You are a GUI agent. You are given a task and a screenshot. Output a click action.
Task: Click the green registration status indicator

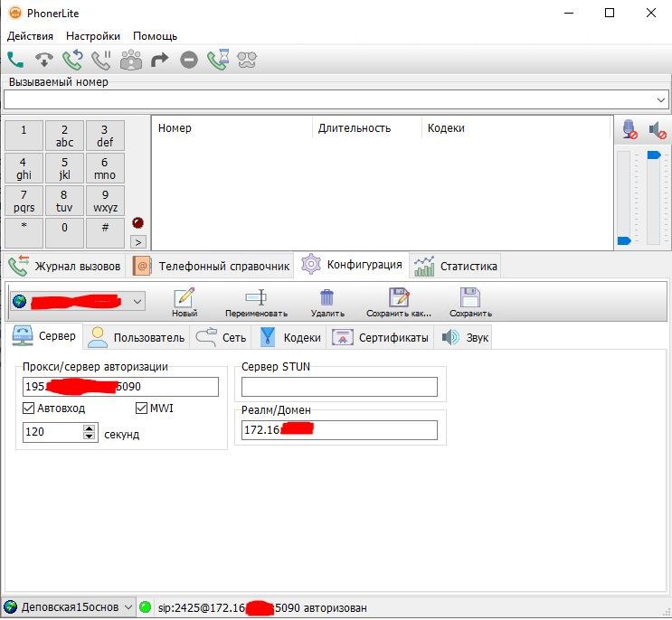point(146,606)
